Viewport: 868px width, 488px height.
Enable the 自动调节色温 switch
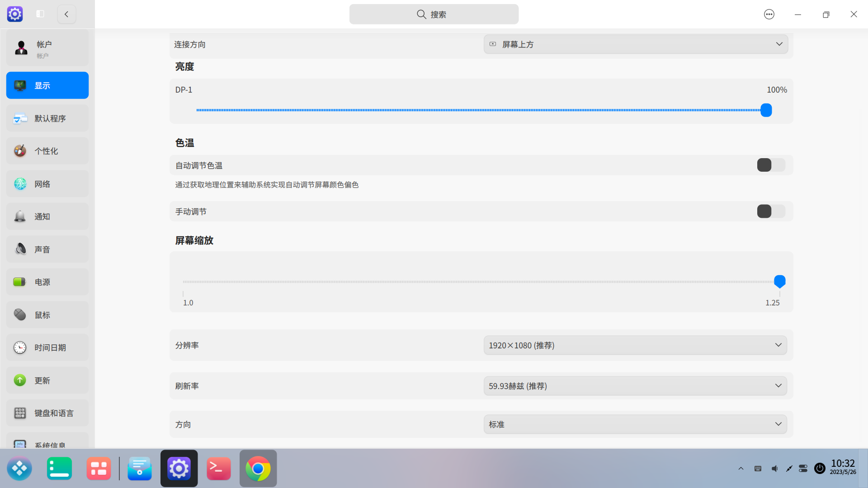pyautogui.click(x=771, y=165)
